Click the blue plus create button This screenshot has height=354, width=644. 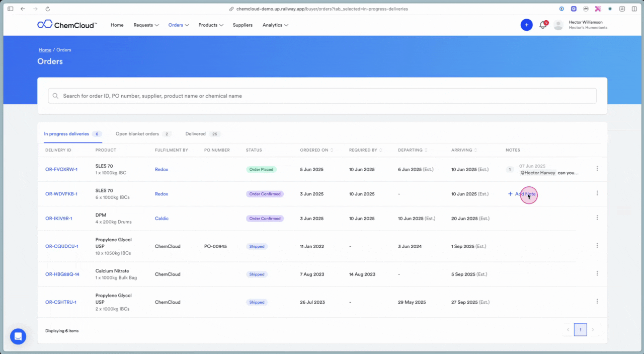[526, 25]
